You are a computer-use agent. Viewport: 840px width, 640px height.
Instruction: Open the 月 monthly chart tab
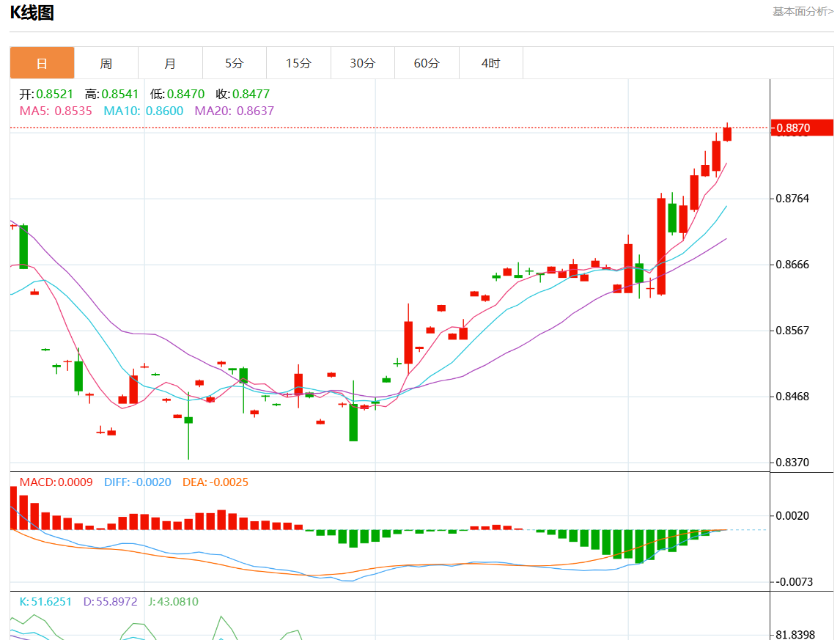tap(170, 63)
